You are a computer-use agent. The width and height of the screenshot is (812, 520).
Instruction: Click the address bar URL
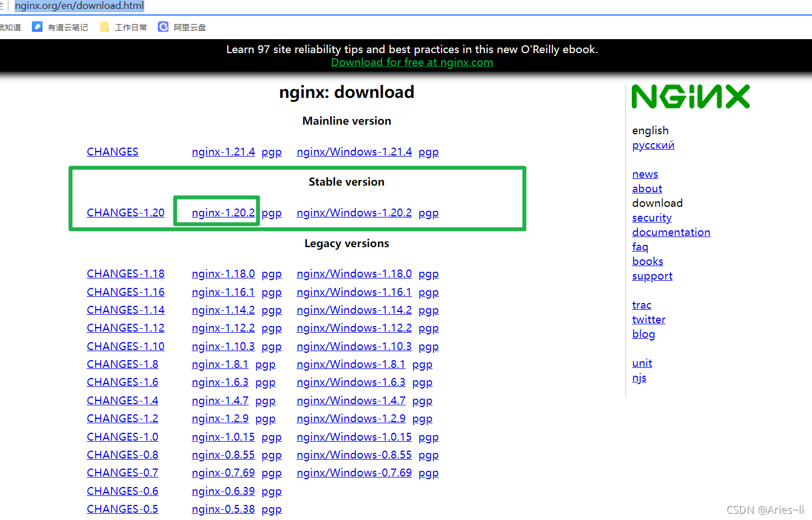(x=79, y=6)
